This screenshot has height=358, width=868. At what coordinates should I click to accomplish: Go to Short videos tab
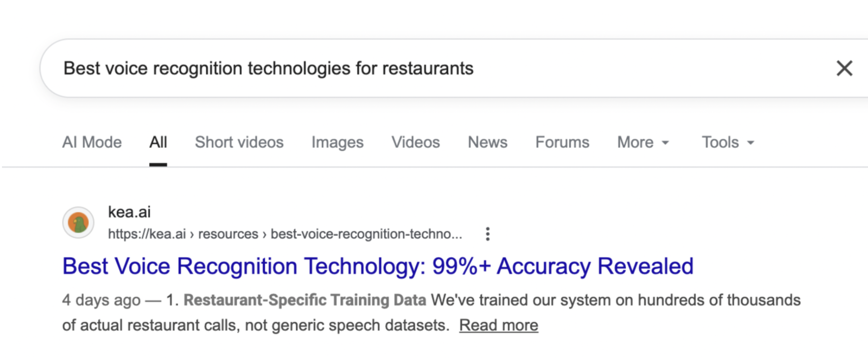[x=239, y=142]
